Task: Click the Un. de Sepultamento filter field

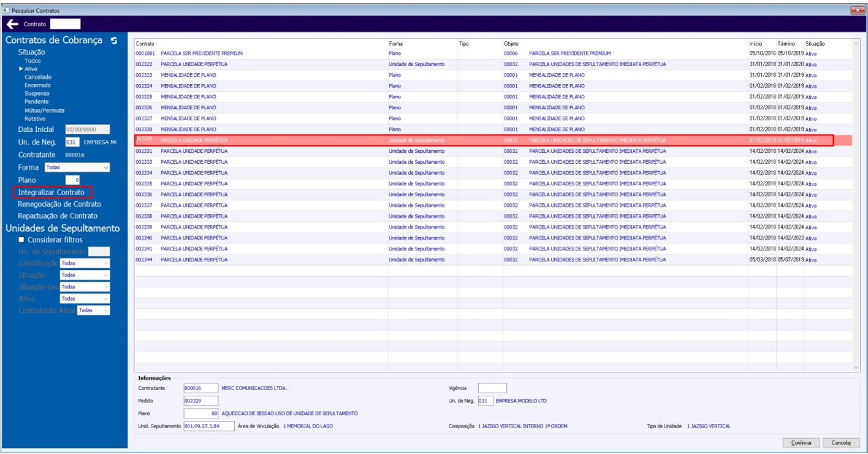Action: click(99, 252)
